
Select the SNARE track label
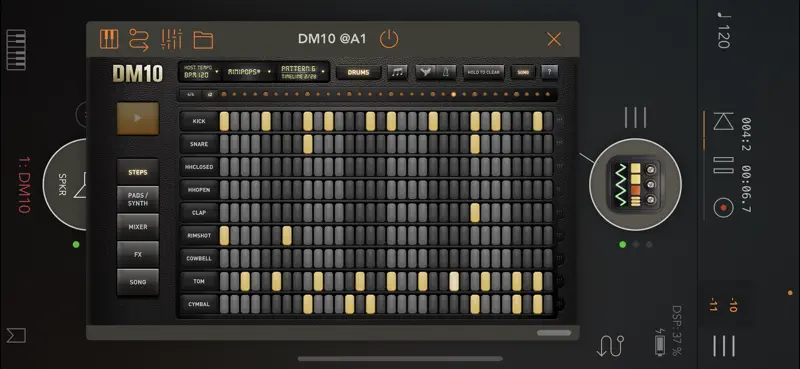(199, 144)
